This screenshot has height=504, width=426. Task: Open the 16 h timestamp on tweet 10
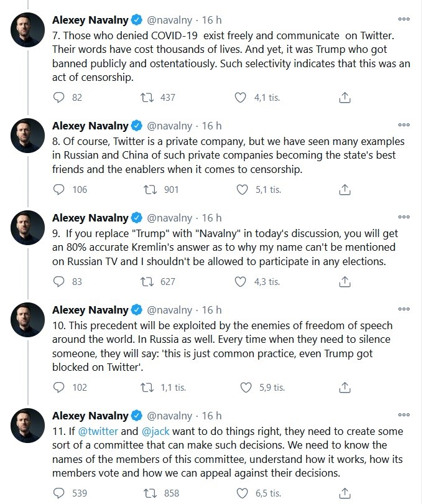pos(211,310)
